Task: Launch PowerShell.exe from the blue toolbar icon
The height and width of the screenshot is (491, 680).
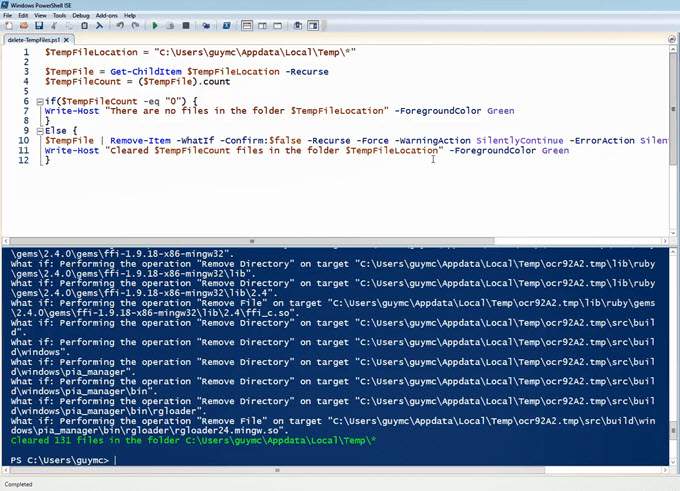Action: point(226,26)
